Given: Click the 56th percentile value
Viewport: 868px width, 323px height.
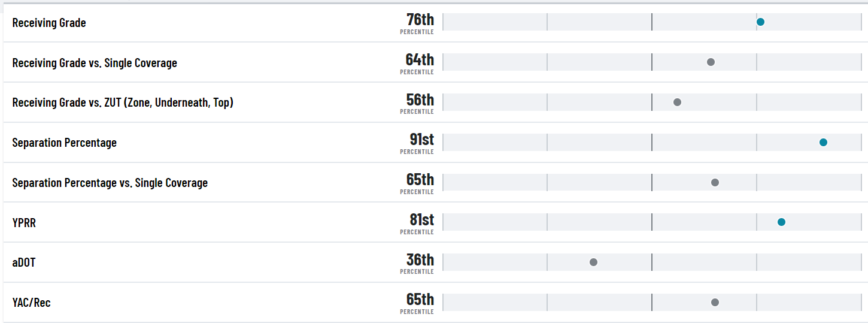Looking at the screenshot, I should click(x=420, y=100).
